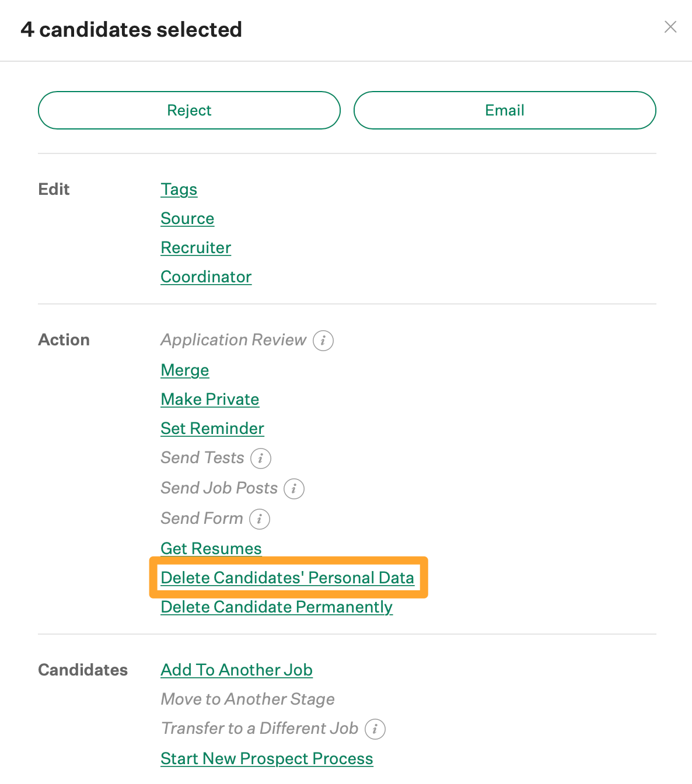
Task: Edit the Source for selected candidates
Action: (x=187, y=219)
